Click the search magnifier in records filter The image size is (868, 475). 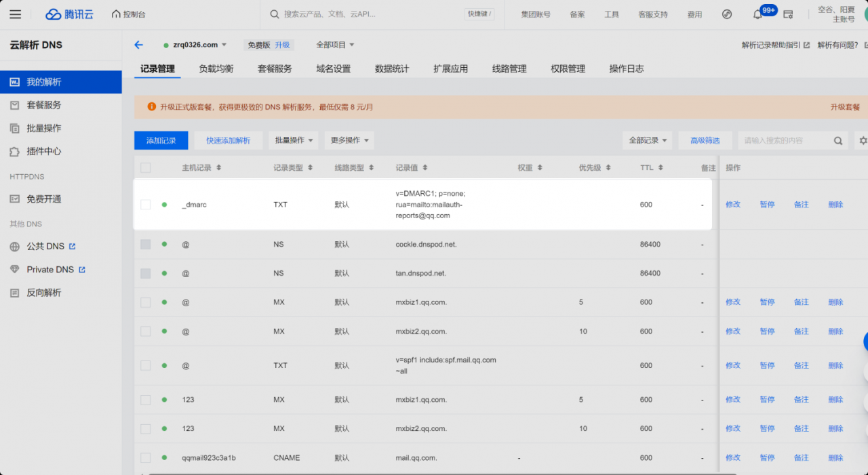tap(838, 141)
